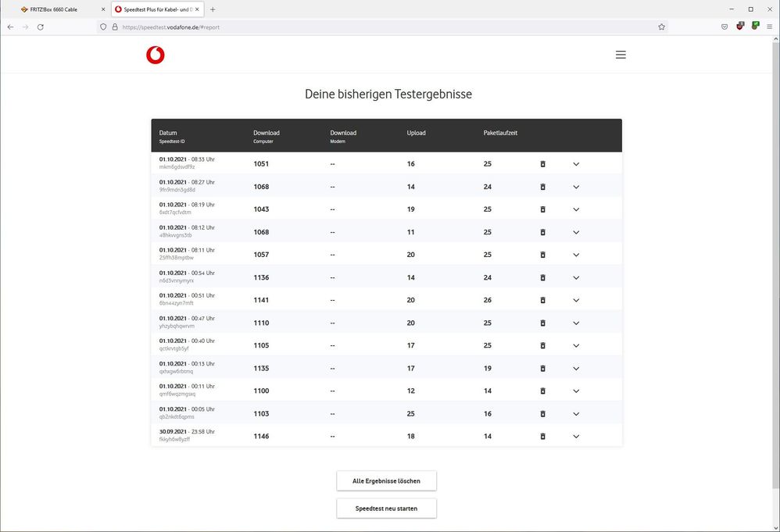Viewport: 780px width, 532px height.
Task: Expand details of the 00:51 Uhr test
Action: (576, 300)
